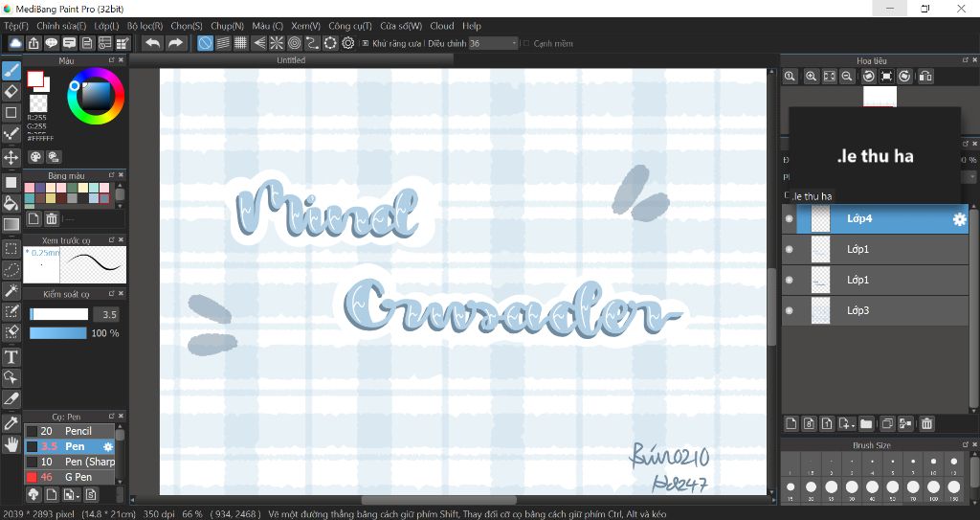Viewport: 980px width, 520px height.
Task: Open the cloud icon in top toolbar
Action: tap(15, 42)
